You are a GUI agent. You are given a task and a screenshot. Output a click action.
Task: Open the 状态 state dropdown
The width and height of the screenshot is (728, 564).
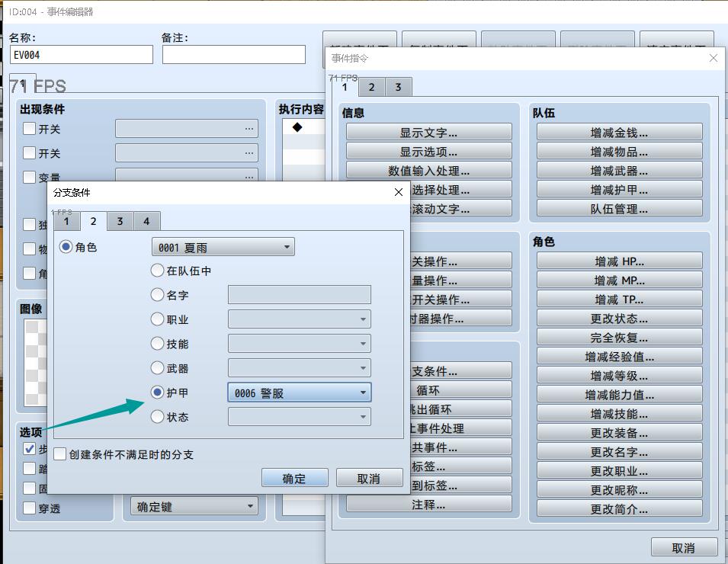coord(300,417)
